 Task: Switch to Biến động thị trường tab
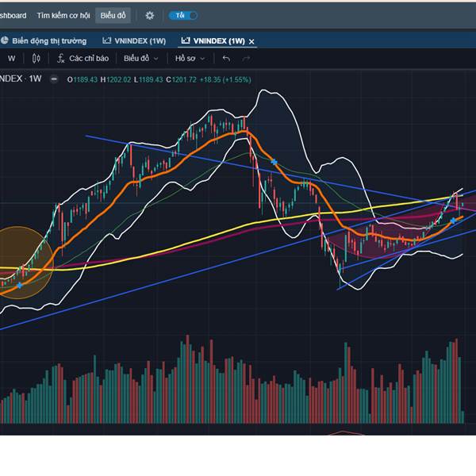coord(50,40)
